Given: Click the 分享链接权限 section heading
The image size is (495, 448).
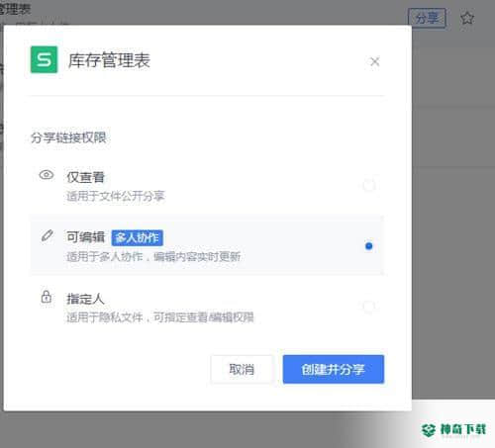Looking at the screenshot, I should pyautogui.click(x=68, y=137).
